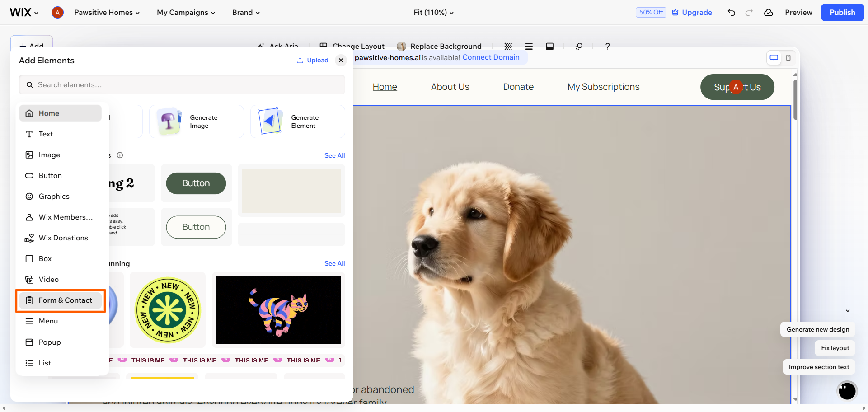Viewport: 868px width, 412px height.
Task: Open the Wix Donations category
Action: [x=60, y=238]
